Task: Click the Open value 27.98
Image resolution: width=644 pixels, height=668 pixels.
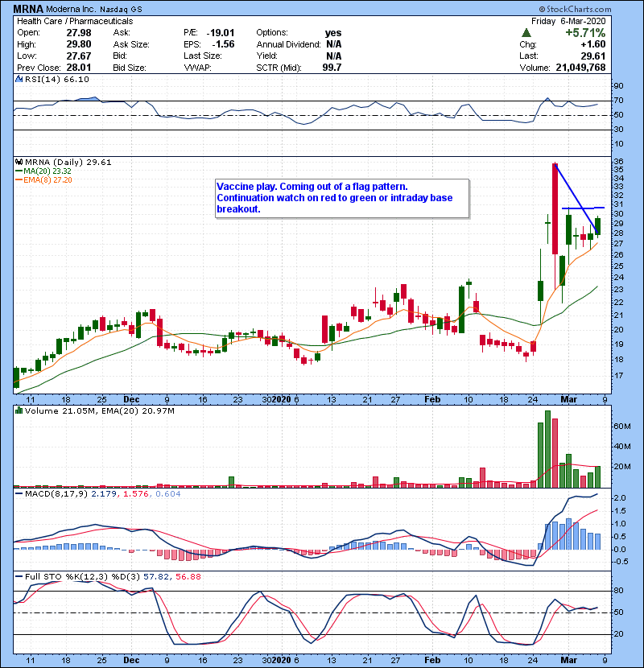Action: click(x=79, y=33)
